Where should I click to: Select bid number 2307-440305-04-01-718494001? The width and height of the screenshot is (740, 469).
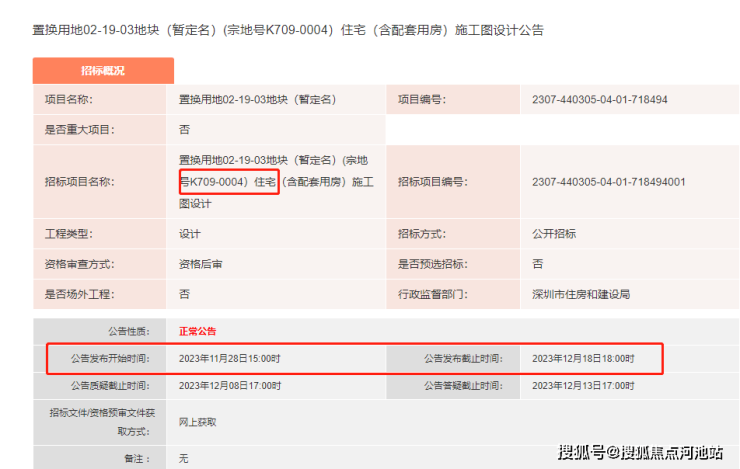pos(609,182)
